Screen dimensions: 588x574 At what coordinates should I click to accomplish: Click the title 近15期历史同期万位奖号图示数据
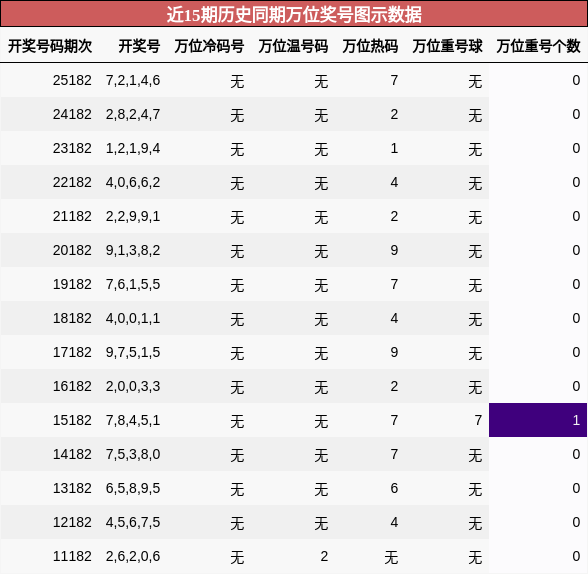(294, 15)
